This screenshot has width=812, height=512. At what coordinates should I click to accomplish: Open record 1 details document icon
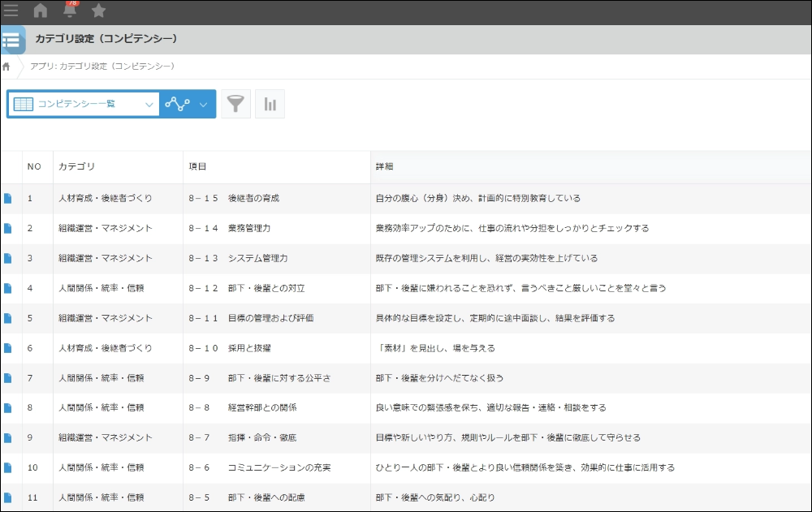click(8, 198)
